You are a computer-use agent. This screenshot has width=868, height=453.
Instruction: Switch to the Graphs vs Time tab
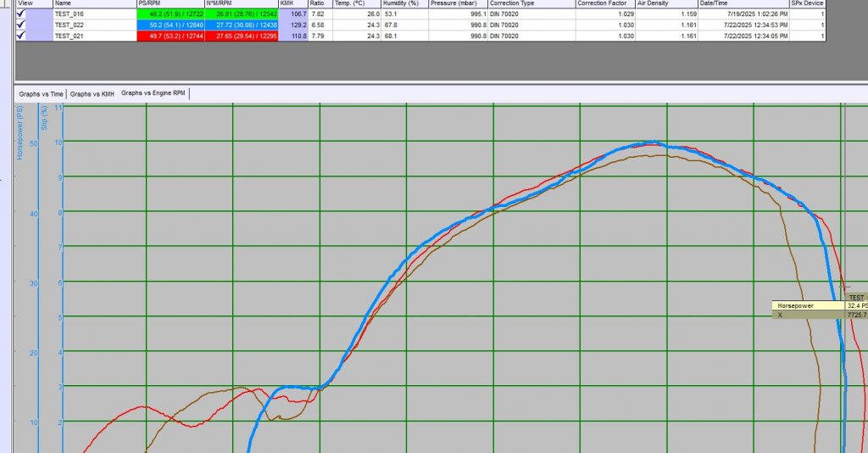[x=41, y=94]
